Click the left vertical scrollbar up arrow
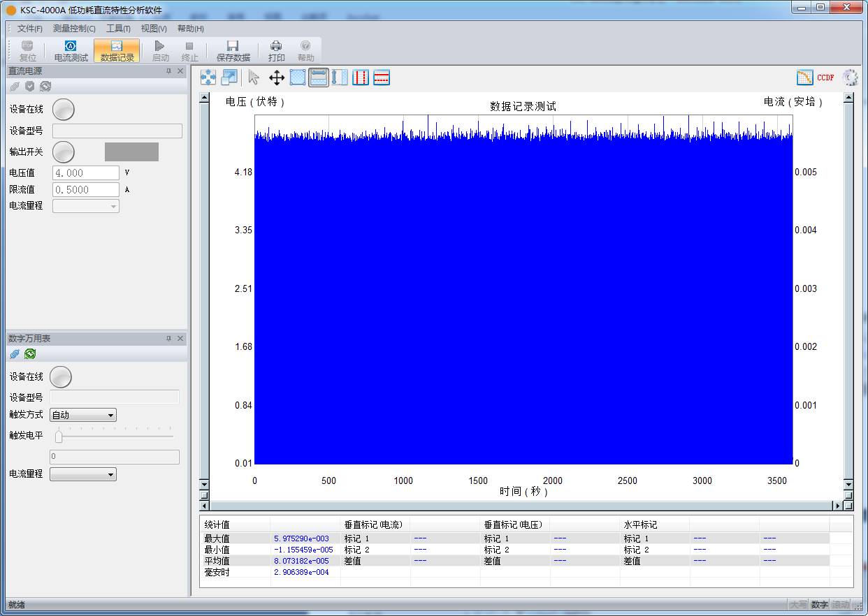This screenshot has width=868, height=616. [205, 98]
